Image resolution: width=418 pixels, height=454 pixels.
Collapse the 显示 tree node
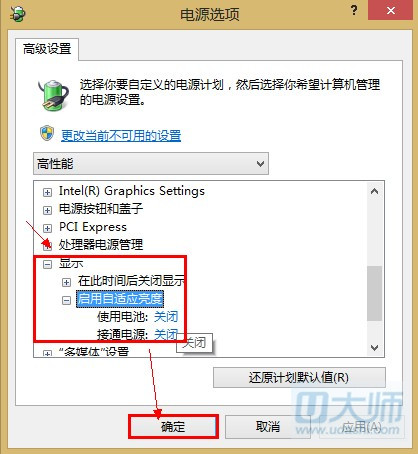48,264
